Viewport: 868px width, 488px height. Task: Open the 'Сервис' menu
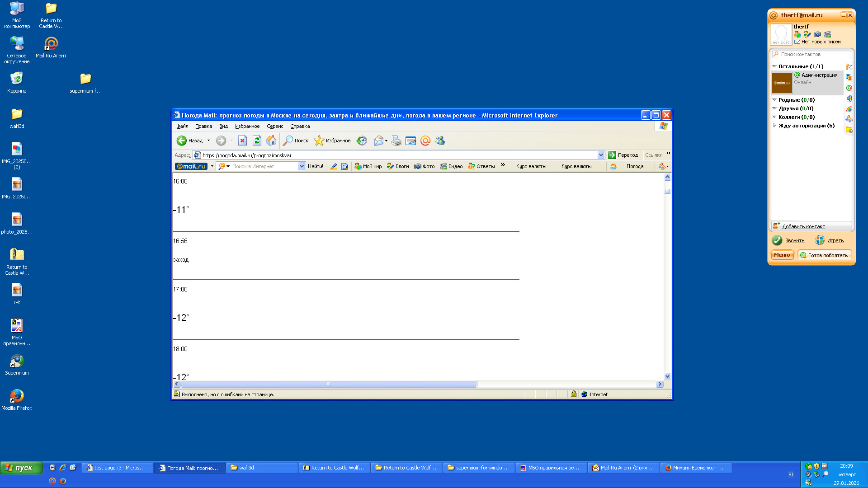(x=275, y=127)
